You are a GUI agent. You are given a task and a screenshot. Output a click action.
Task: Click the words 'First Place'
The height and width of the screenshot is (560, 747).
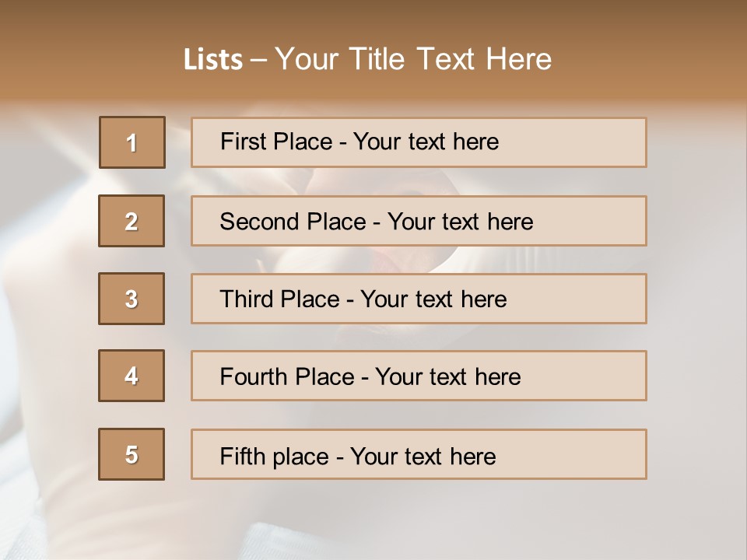276,142
